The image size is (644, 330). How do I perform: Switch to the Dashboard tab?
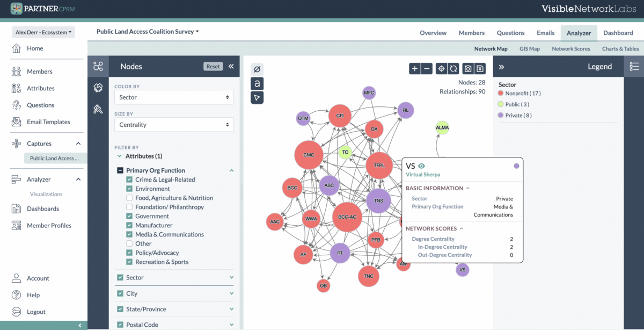coord(618,33)
